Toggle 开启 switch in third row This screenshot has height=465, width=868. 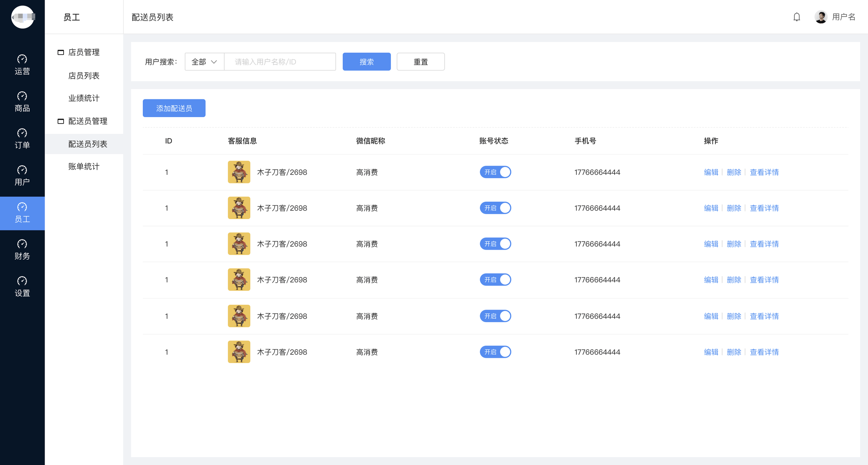click(x=495, y=244)
